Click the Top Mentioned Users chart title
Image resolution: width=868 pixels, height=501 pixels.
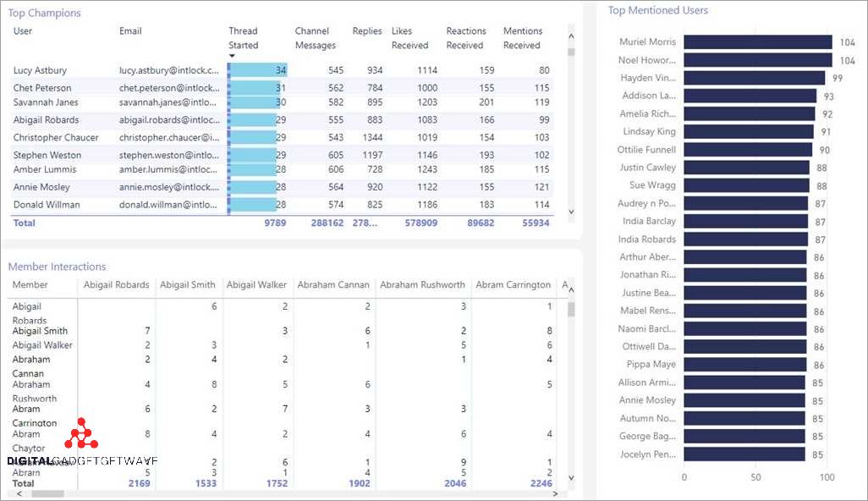point(658,11)
